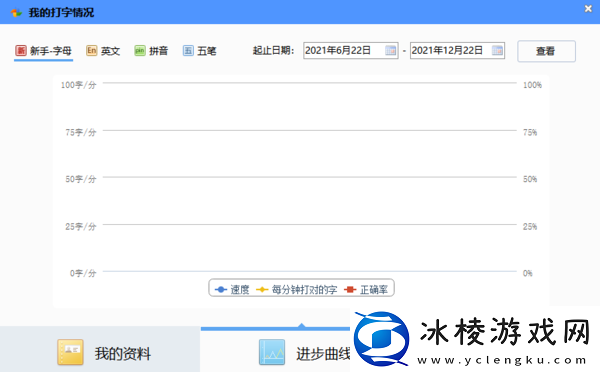Click the 起止日期 label
Screen dimensions: 600x372
(x=273, y=51)
